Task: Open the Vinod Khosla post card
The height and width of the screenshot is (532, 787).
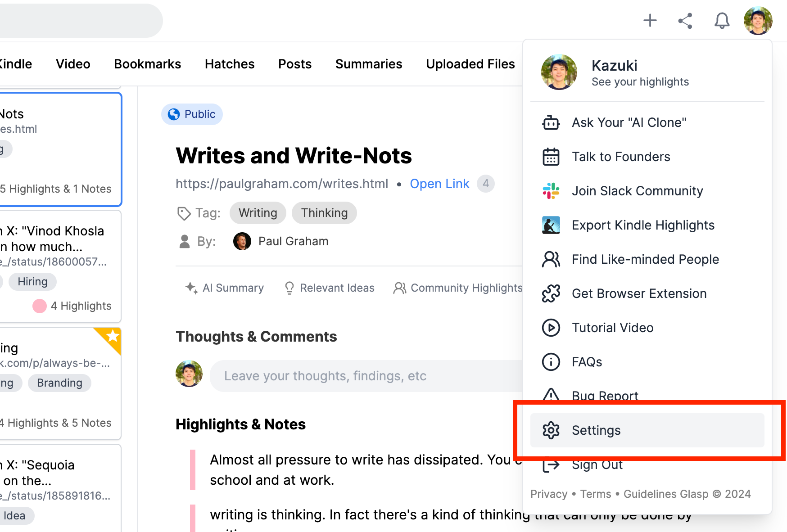Action: (60, 266)
